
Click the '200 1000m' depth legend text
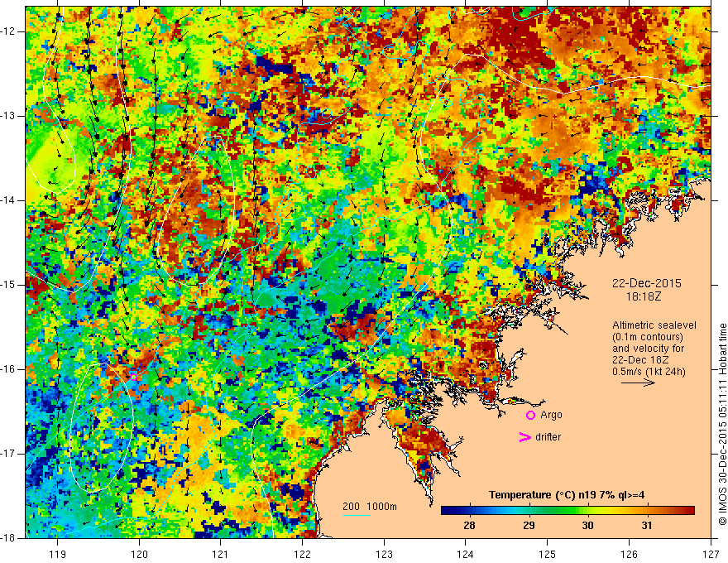(x=370, y=507)
